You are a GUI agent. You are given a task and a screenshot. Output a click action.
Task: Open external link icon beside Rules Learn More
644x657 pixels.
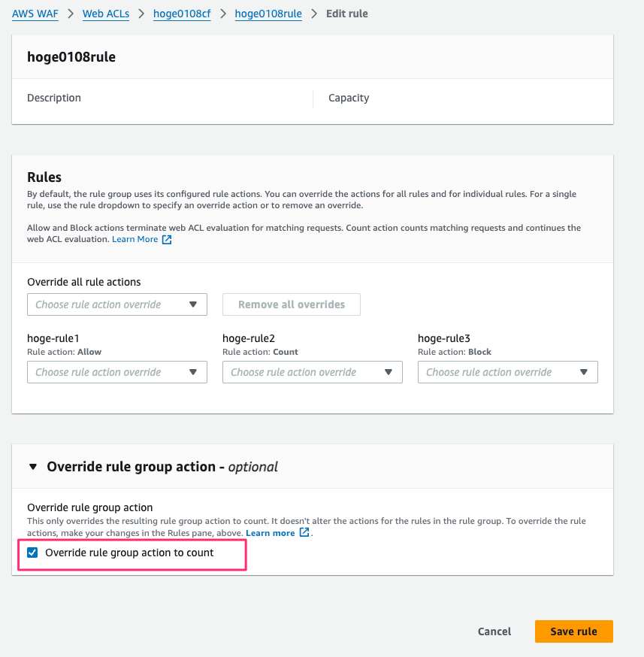167,240
